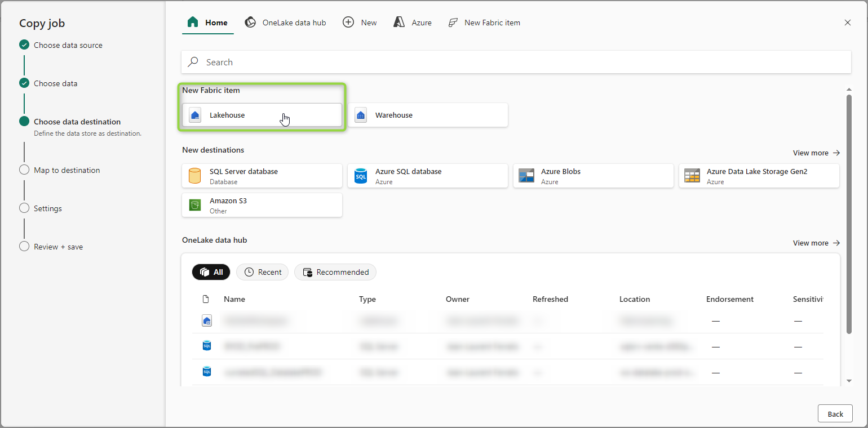Click the scrollbar up arrow

[x=849, y=90]
